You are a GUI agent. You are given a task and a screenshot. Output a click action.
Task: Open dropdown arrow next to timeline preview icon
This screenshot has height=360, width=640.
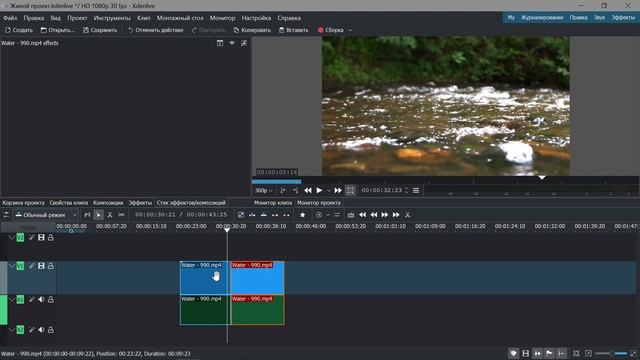tap(328, 215)
